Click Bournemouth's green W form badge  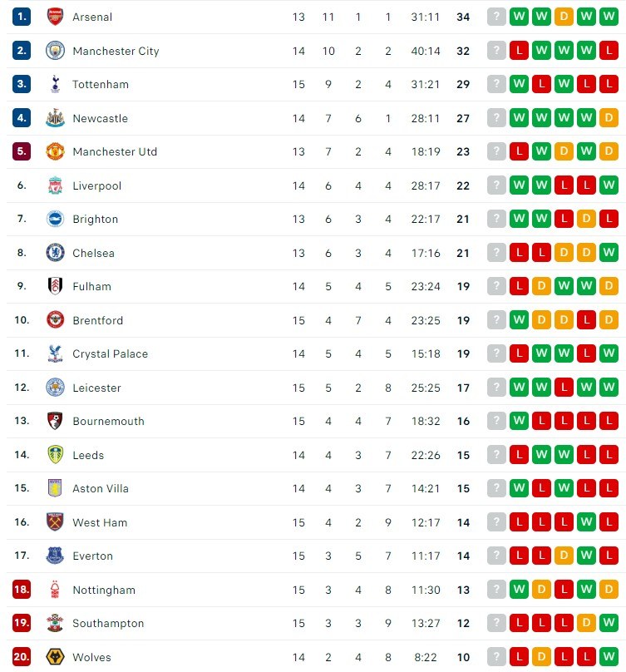click(519, 421)
